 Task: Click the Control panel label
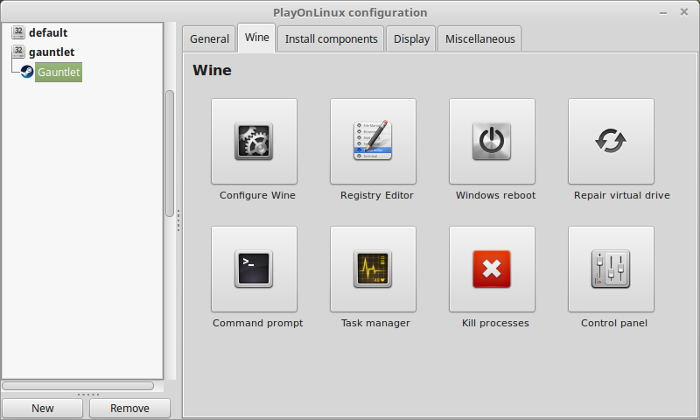(x=614, y=323)
